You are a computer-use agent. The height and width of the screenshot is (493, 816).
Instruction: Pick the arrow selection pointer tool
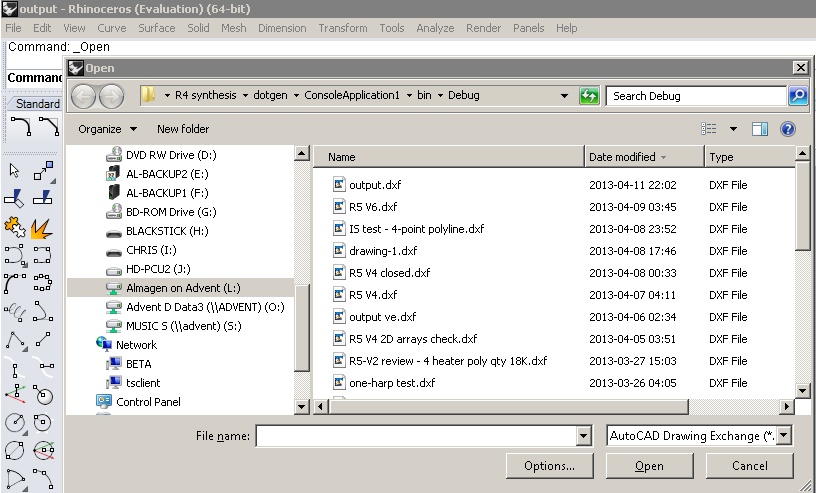(15, 170)
